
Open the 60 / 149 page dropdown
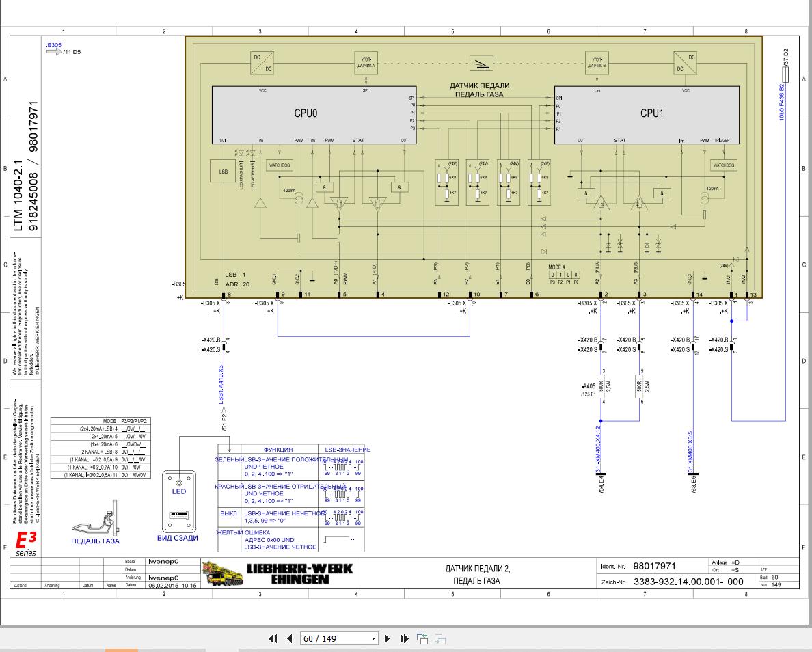(373, 638)
